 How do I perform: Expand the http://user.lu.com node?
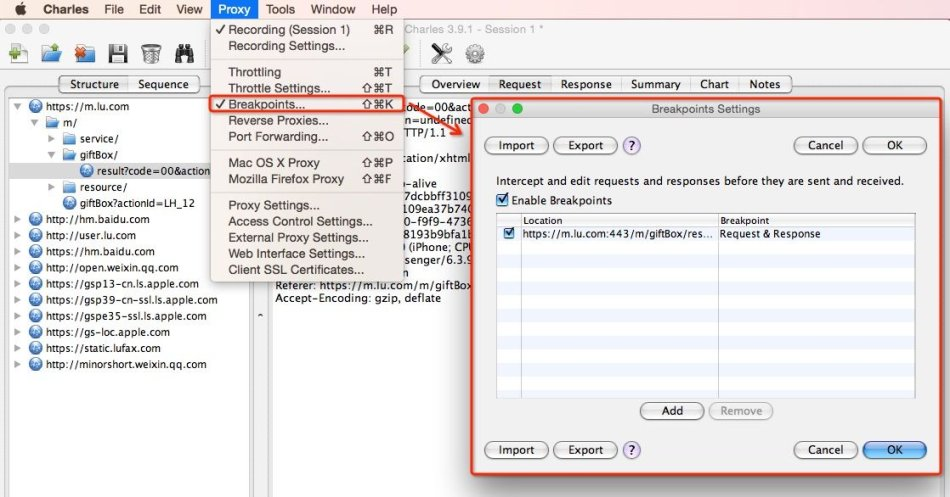click(18, 235)
